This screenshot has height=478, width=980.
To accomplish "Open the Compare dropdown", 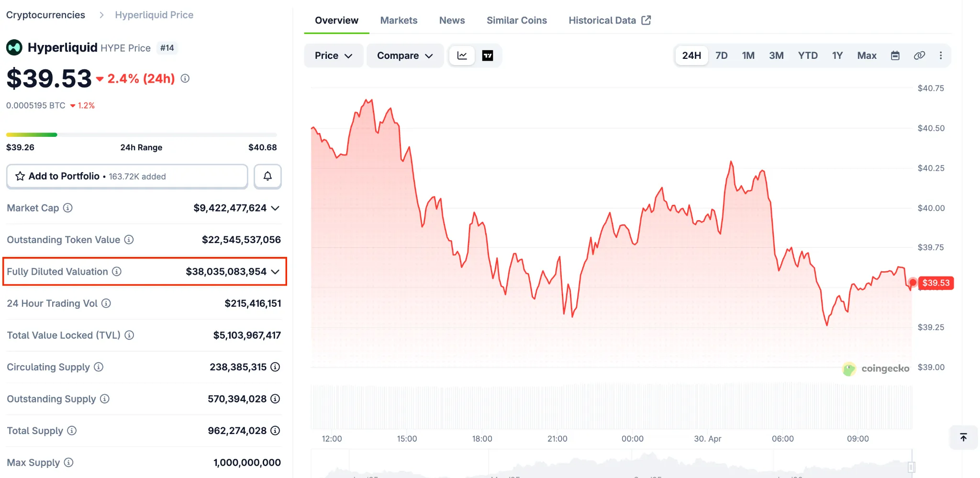I will click(x=404, y=56).
